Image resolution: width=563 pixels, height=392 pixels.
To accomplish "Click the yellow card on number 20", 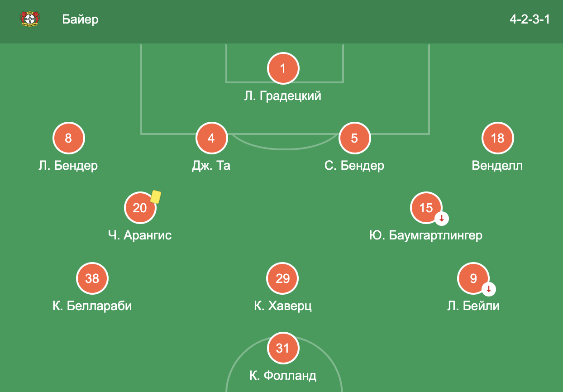I will coord(156,196).
